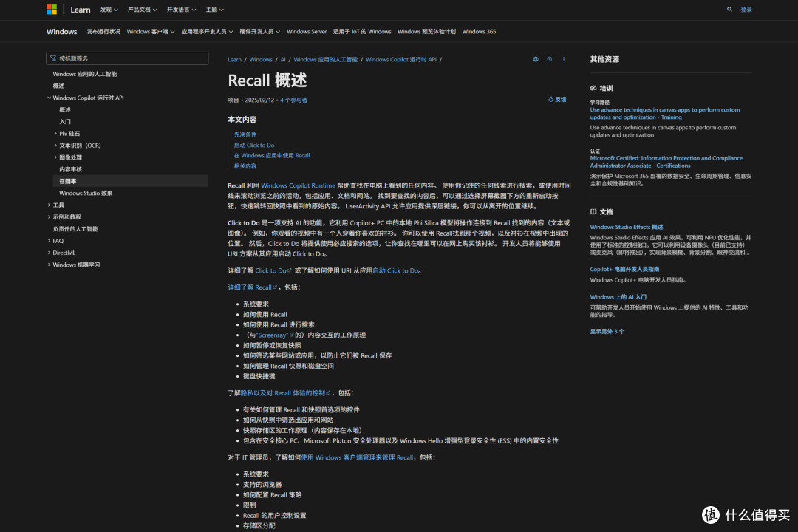Click the Windows Copilot 运行时 API breadcrumb
Image resolution: width=798 pixels, height=532 pixels.
(401, 60)
